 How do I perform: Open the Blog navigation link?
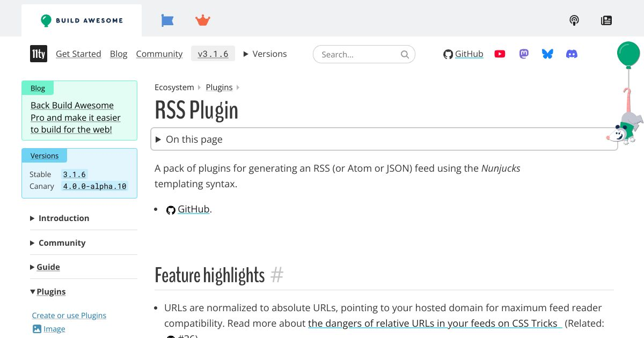119,54
